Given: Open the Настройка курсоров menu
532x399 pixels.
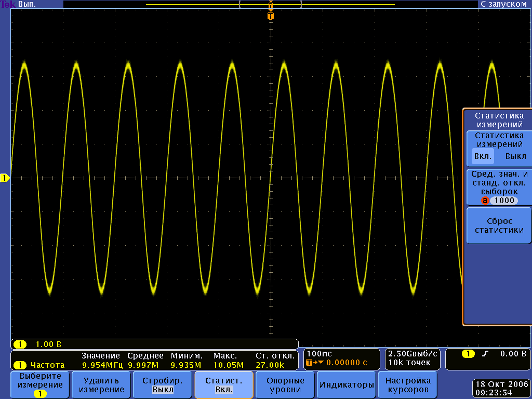Looking at the screenshot, I should tap(408, 385).
